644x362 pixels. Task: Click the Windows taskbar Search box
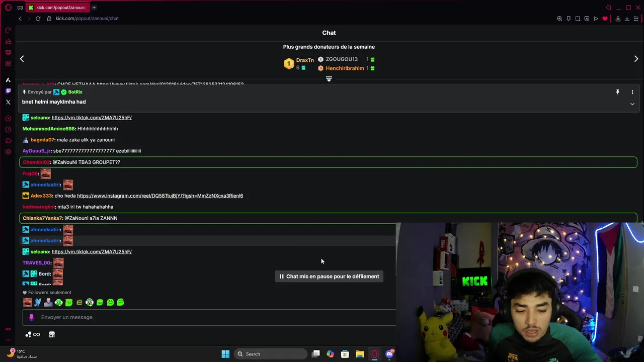(271, 354)
